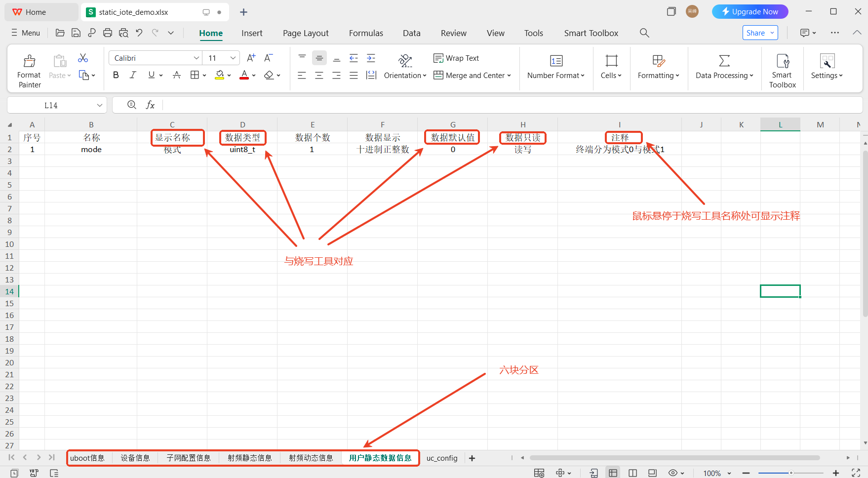Toggle Middle Align button
Viewport: 868px width, 478px height.
[x=319, y=58]
